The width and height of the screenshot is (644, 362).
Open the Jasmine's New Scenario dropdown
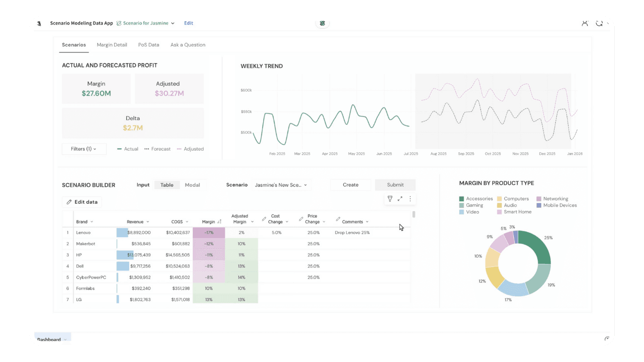pyautogui.click(x=281, y=185)
